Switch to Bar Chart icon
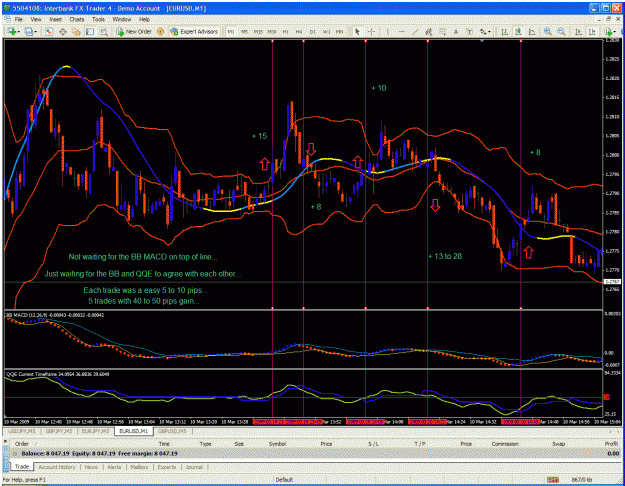The height and width of the screenshot is (486, 625). point(504,31)
